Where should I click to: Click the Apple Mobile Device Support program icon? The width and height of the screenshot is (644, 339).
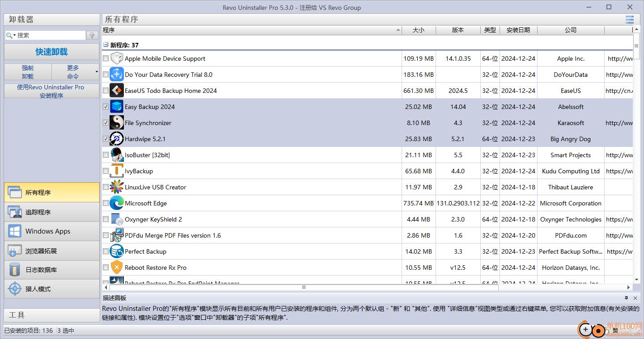[x=117, y=59]
